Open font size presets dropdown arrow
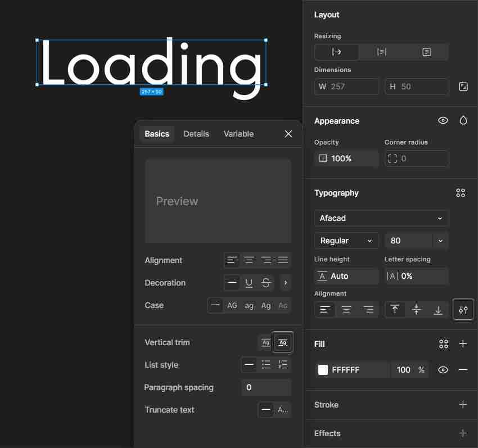 [x=440, y=241]
